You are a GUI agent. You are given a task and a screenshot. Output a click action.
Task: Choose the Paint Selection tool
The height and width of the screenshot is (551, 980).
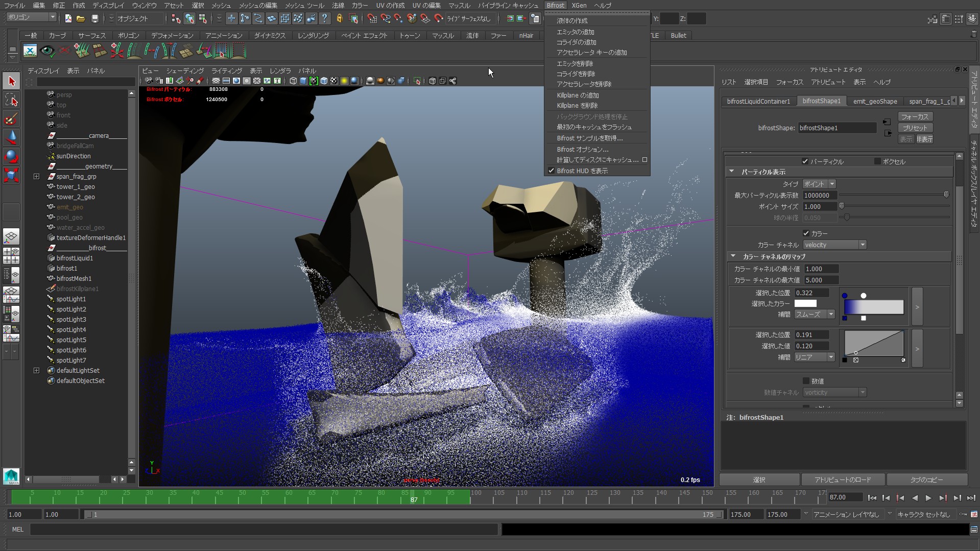coord(11,119)
